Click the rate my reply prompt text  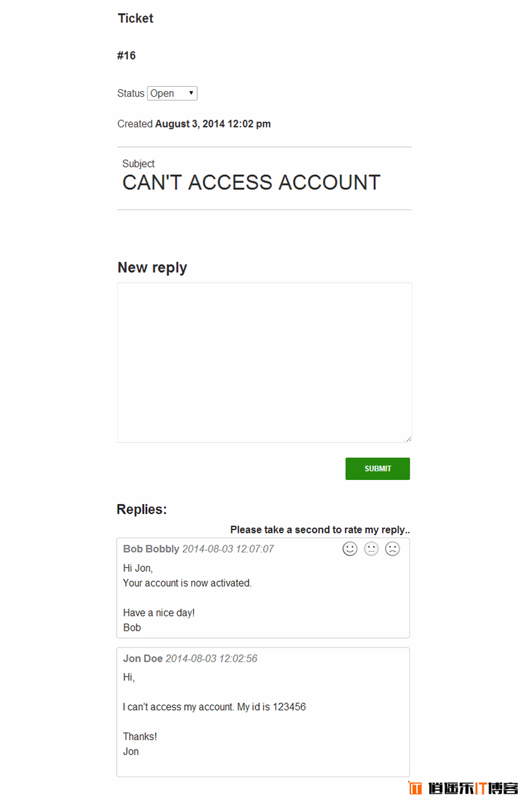320,530
